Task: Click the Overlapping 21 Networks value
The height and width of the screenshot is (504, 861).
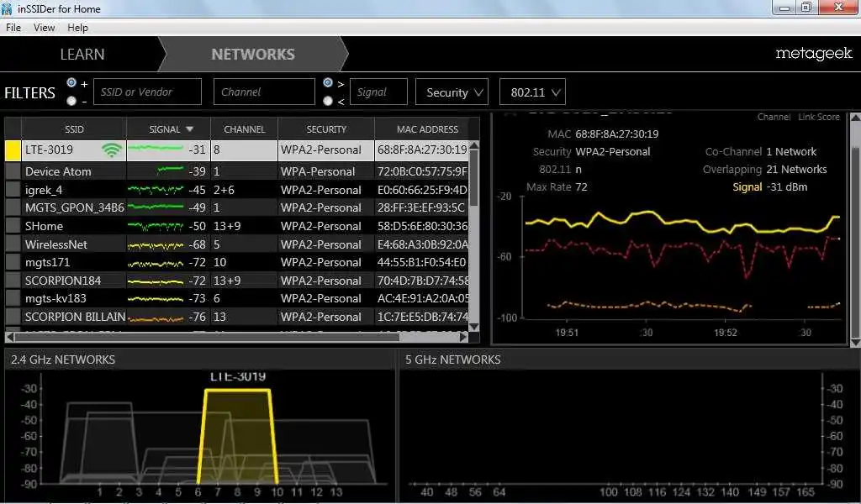Action: pos(796,170)
